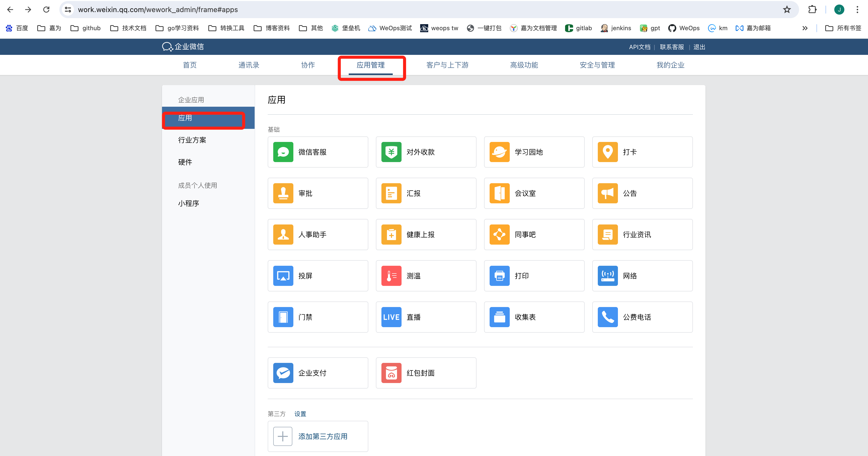Switch to the 通讯录 tab

coord(249,65)
